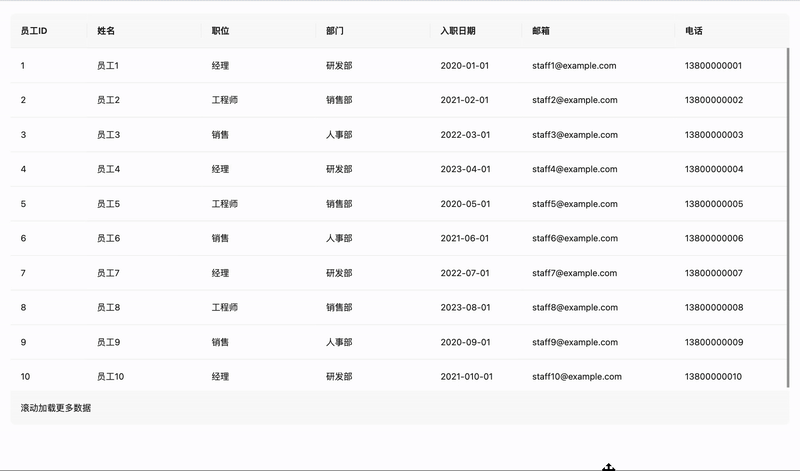Click hire date 2021-010-01
The width and height of the screenshot is (800, 471).
[466, 377]
